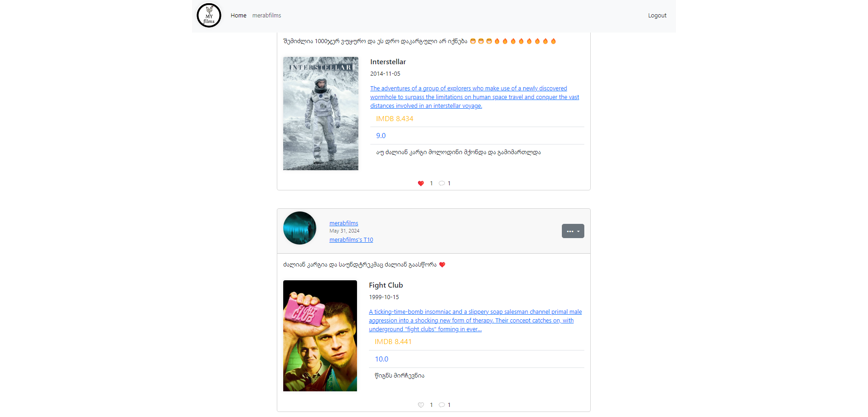This screenshot has width=868, height=417.
Task: Open merabfilms's T10 list link
Action: pos(351,240)
